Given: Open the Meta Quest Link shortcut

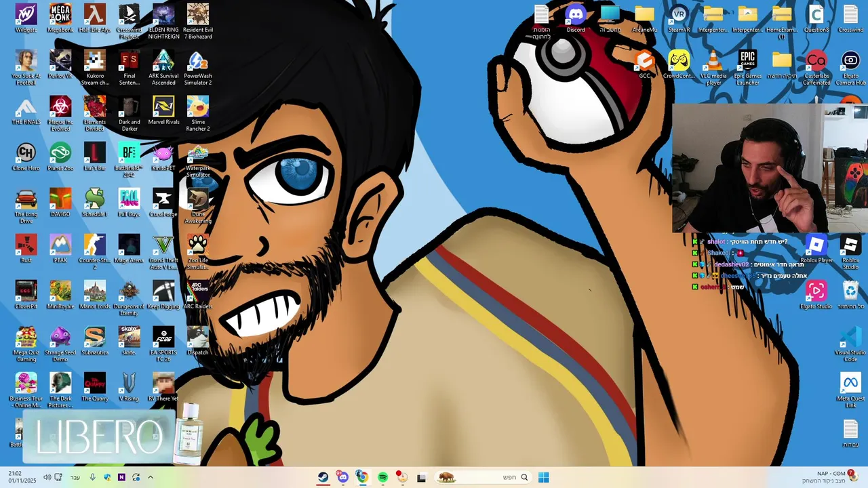Looking at the screenshot, I should tap(850, 390).
